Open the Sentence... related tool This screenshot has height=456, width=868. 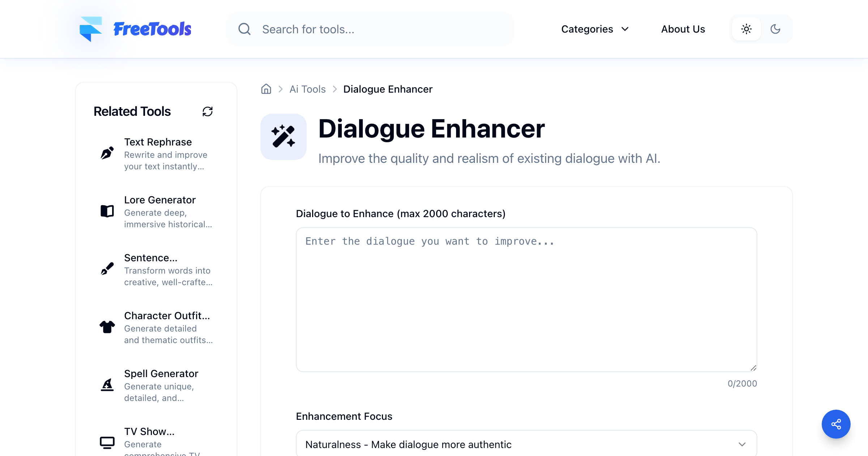tap(156, 270)
